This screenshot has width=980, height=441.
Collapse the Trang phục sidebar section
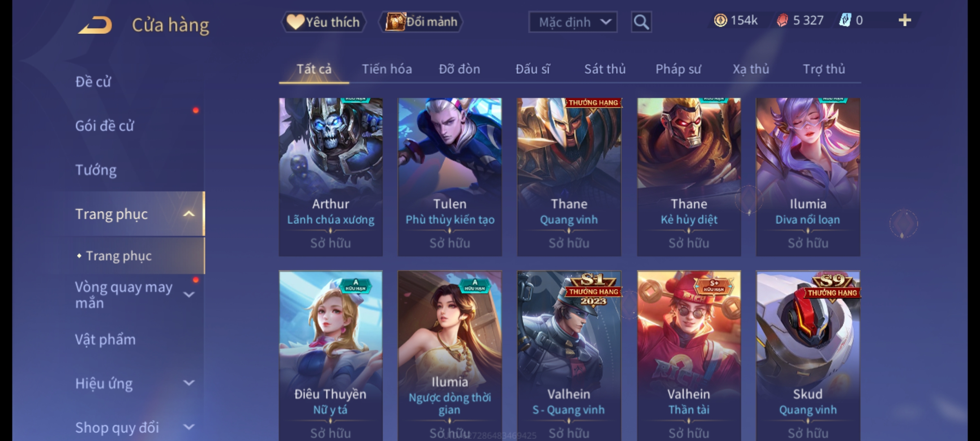189,214
